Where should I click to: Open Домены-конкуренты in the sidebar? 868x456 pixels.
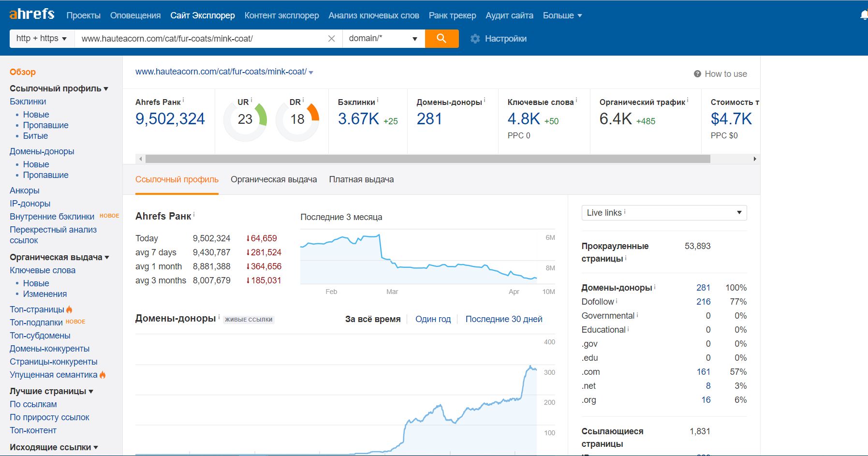[49, 349]
